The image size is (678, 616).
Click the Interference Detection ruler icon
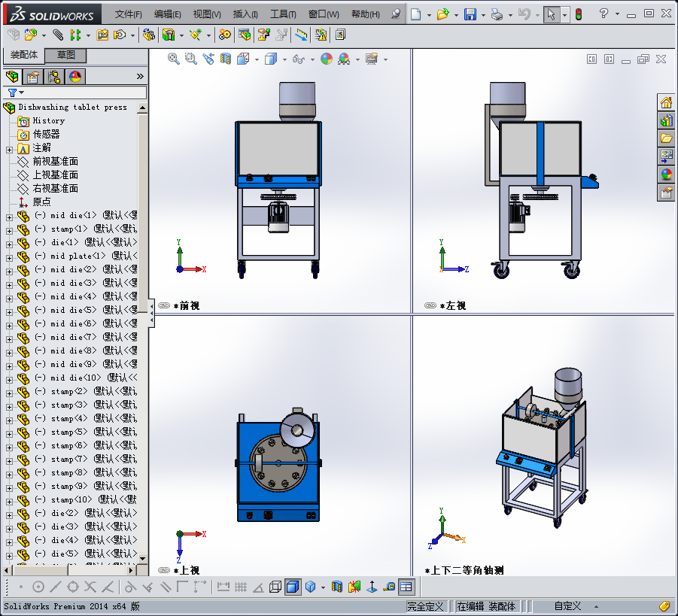[301, 35]
